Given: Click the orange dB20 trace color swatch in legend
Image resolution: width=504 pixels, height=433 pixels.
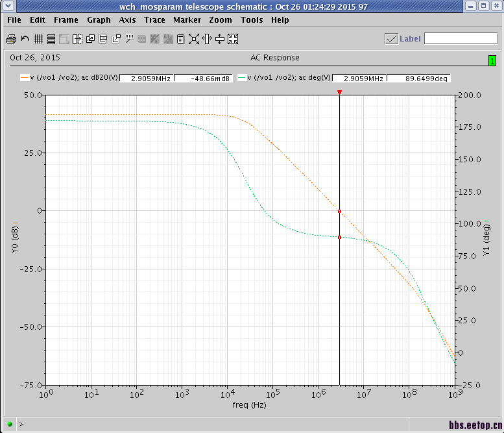Looking at the screenshot, I should point(25,77).
